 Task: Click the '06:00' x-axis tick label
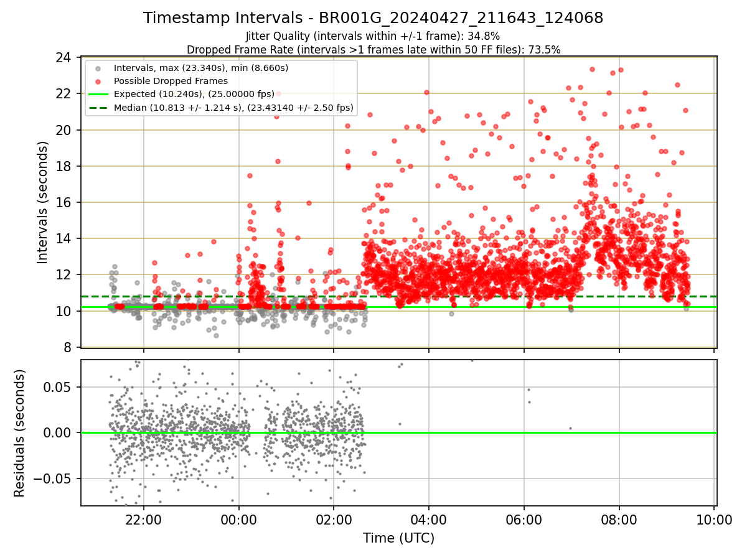pyautogui.click(x=524, y=520)
